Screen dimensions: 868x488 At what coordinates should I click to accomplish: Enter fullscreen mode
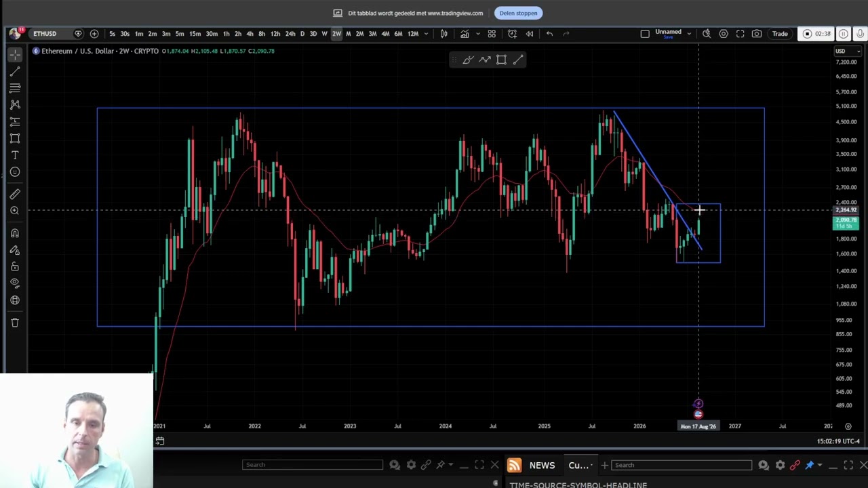(741, 34)
